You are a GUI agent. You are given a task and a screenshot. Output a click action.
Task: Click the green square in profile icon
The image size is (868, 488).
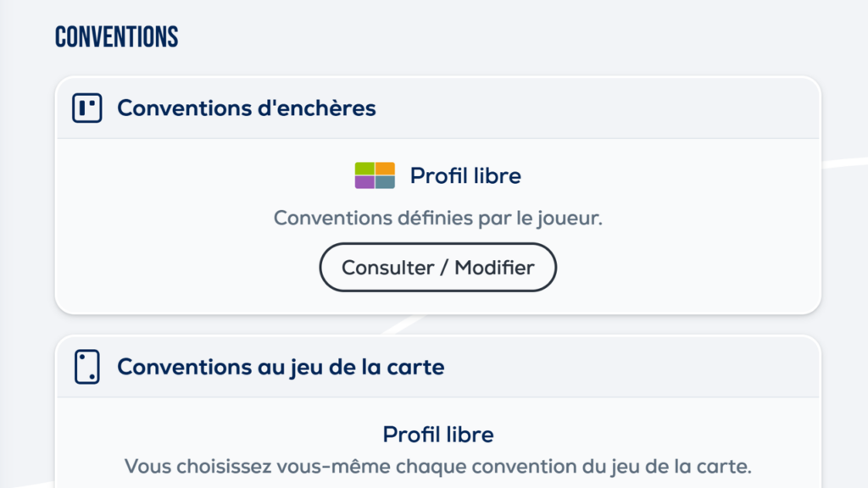tap(364, 169)
